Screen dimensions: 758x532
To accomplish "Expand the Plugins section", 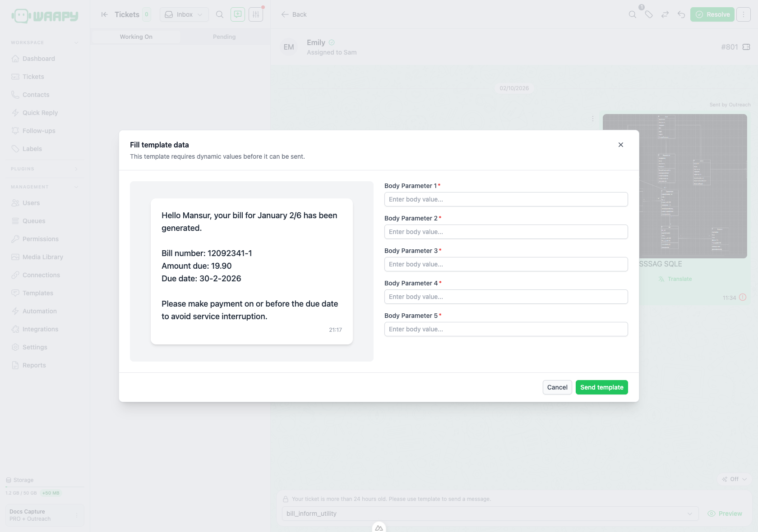I will click(76, 169).
